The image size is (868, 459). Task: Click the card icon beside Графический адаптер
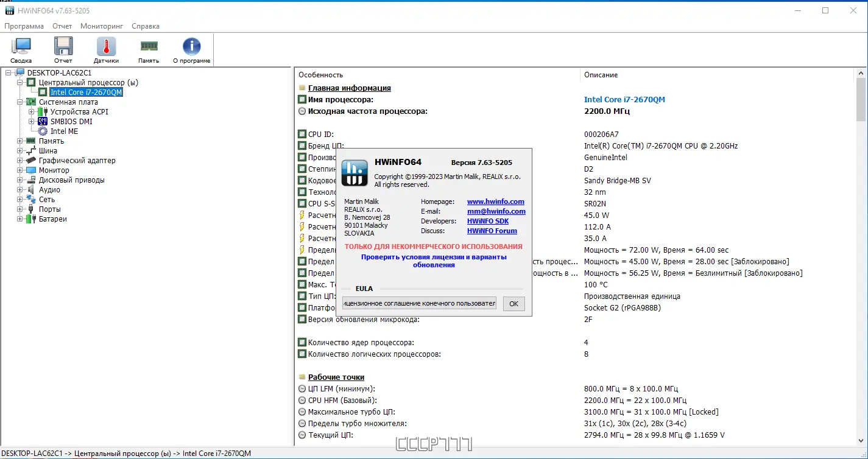pyautogui.click(x=32, y=161)
